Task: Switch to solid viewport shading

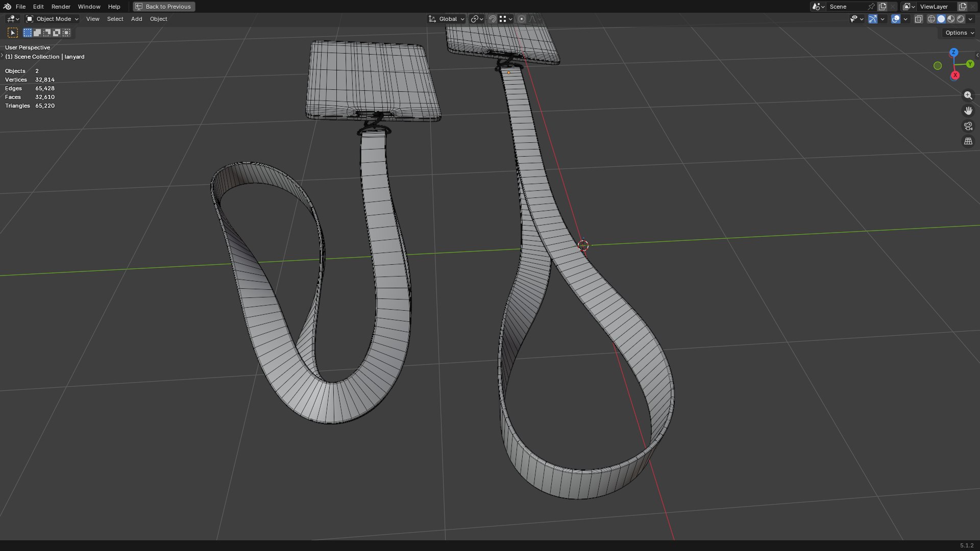Action: 941,19
